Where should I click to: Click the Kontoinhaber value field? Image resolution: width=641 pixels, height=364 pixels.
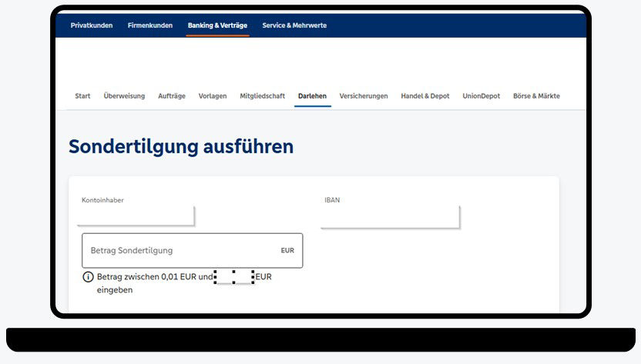pyautogui.click(x=136, y=215)
